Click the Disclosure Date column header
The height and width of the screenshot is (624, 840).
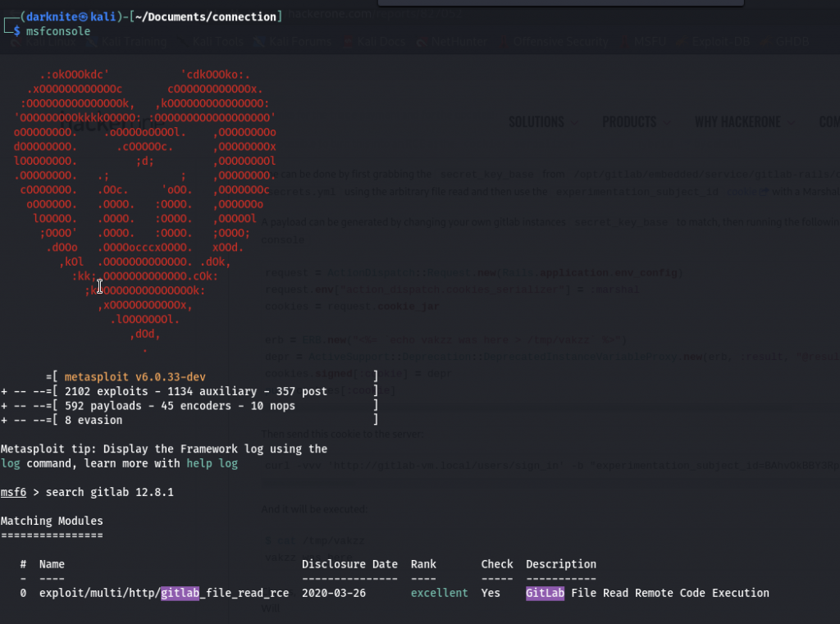(349, 564)
